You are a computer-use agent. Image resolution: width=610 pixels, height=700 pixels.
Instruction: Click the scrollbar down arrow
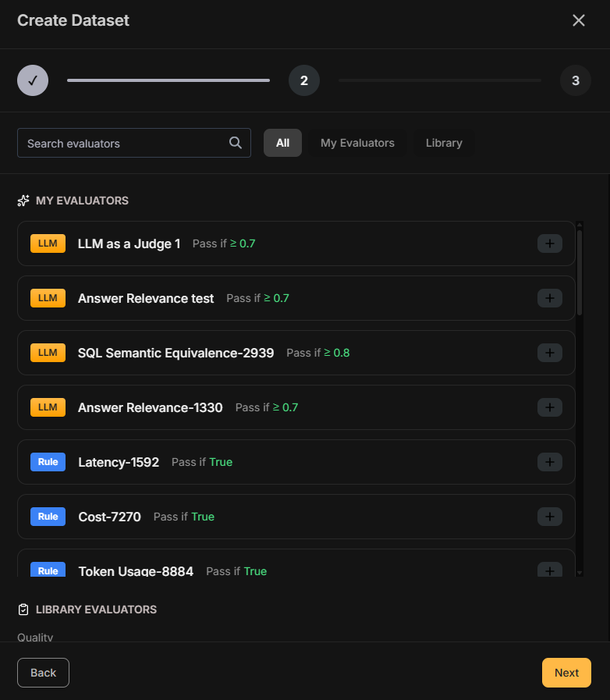point(580,573)
